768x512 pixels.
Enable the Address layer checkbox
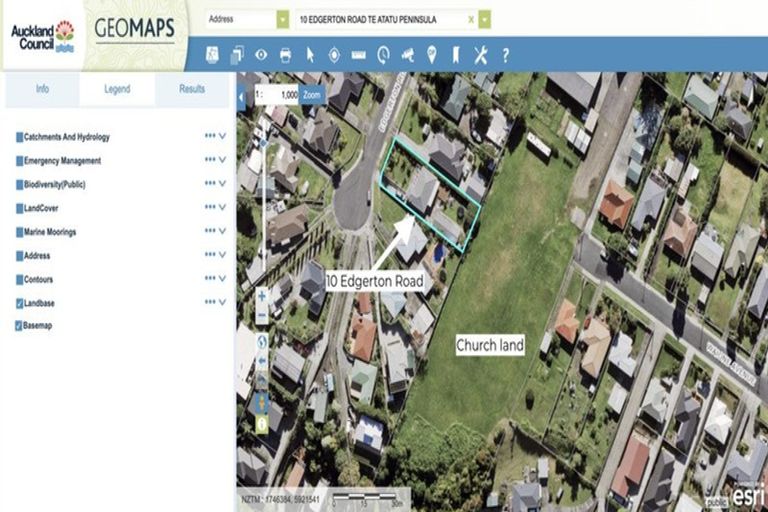tap(20, 256)
